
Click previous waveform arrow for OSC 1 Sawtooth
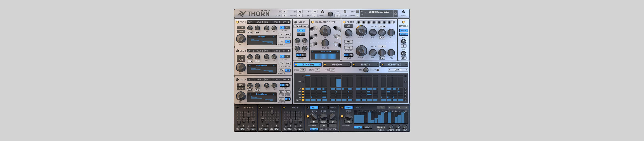tap(250, 37)
